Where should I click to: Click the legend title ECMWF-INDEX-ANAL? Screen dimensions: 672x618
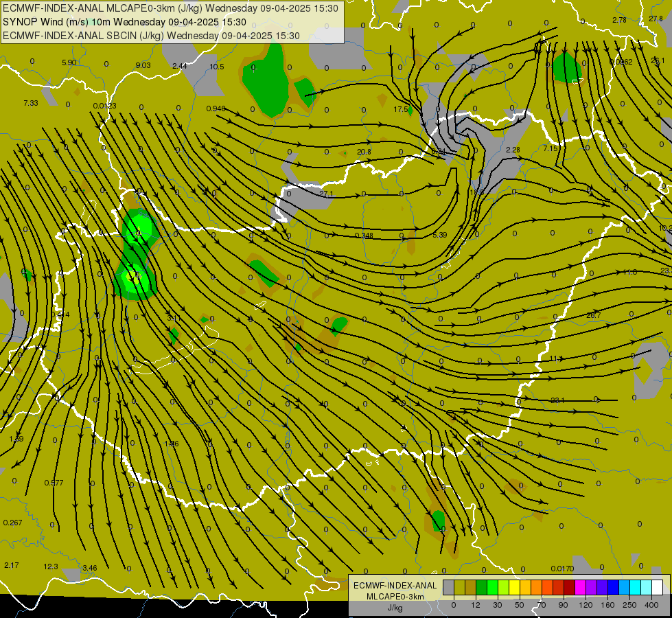tap(395, 586)
